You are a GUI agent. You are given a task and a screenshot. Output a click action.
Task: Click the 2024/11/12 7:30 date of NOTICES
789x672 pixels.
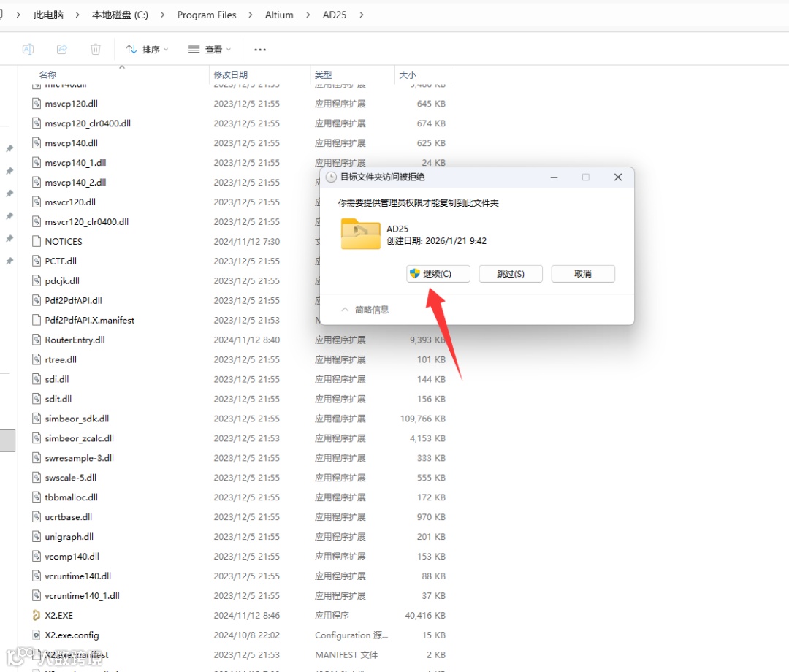247,242
